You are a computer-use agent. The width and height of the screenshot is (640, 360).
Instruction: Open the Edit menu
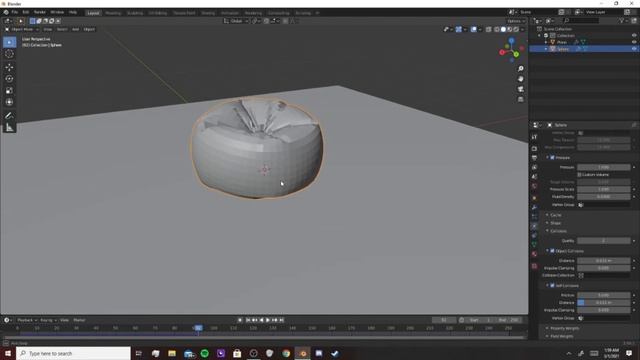(x=26, y=12)
